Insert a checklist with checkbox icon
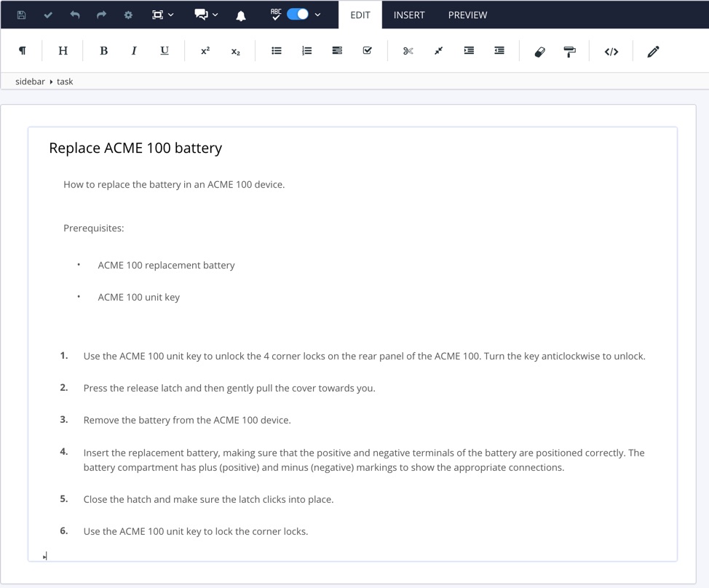709x588 pixels. 367,51
